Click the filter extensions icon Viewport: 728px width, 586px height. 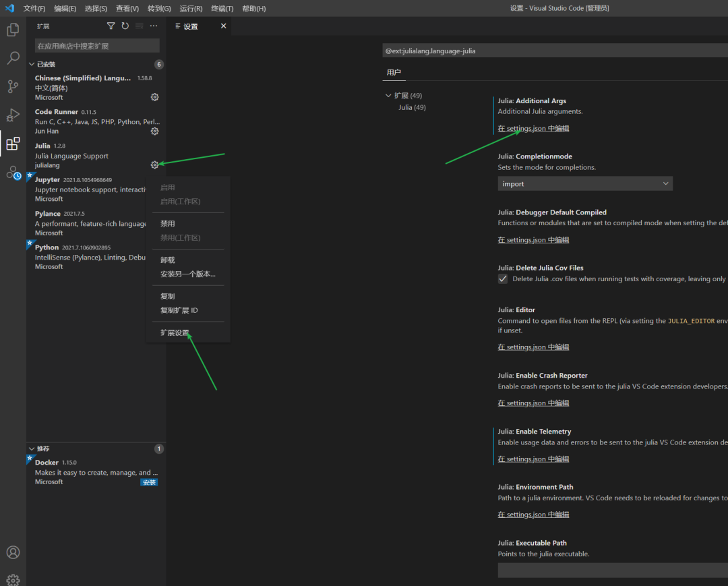pos(111,26)
